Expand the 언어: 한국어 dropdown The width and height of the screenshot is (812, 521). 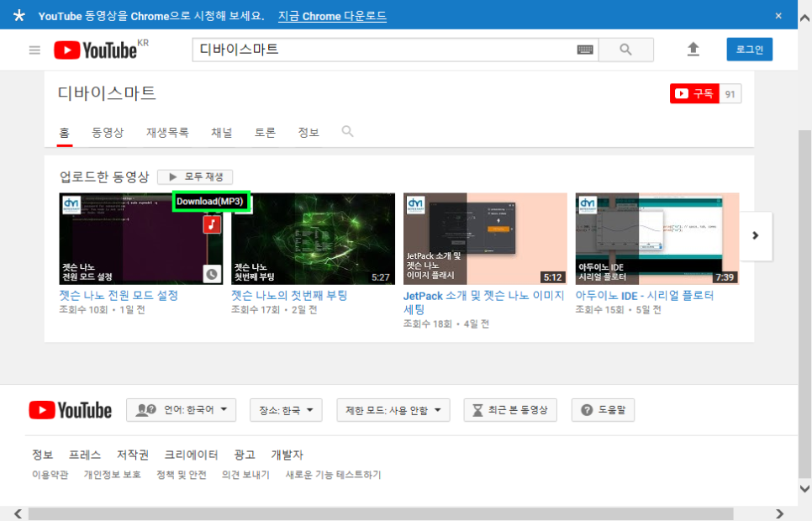[182, 410]
